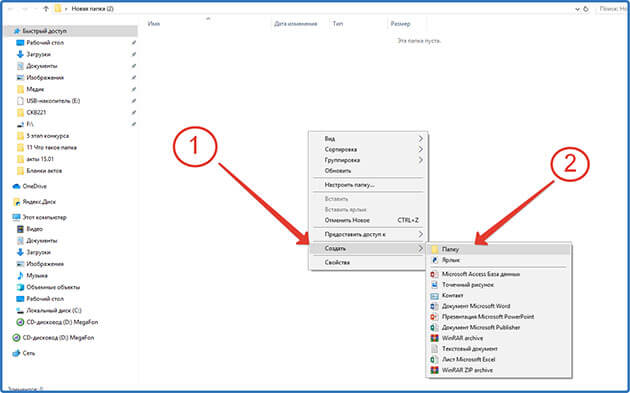Click the Quick access star icon
Viewport: 630px width, 393px height.
[16, 31]
